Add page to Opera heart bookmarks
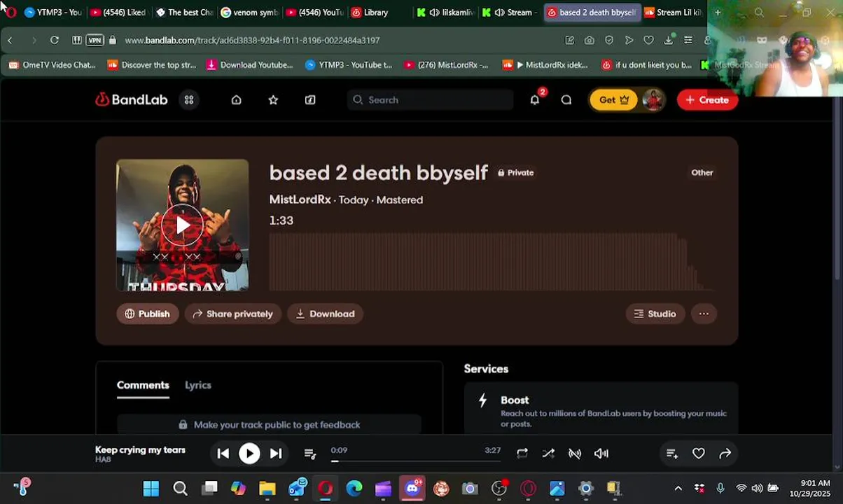Viewport: 843px width, 504px height. click(649, 40)
